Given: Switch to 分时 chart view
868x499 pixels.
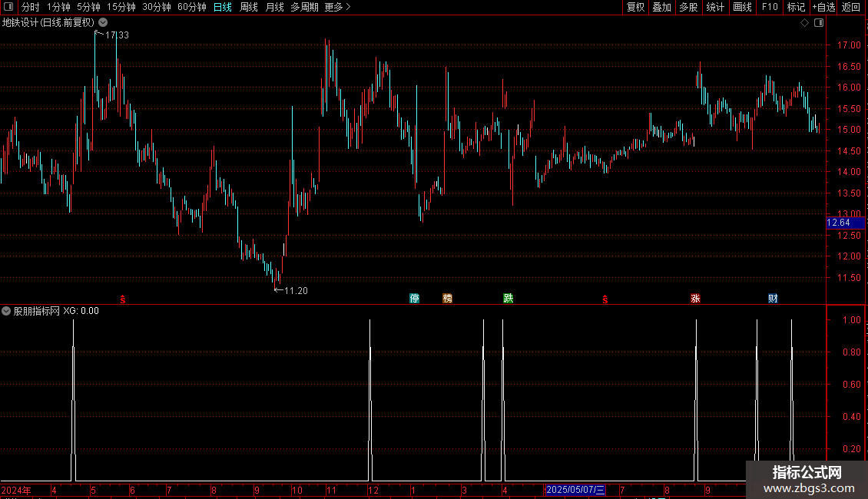Looking at the screenshot, I should pyautogui.click(x=31, y=7).
